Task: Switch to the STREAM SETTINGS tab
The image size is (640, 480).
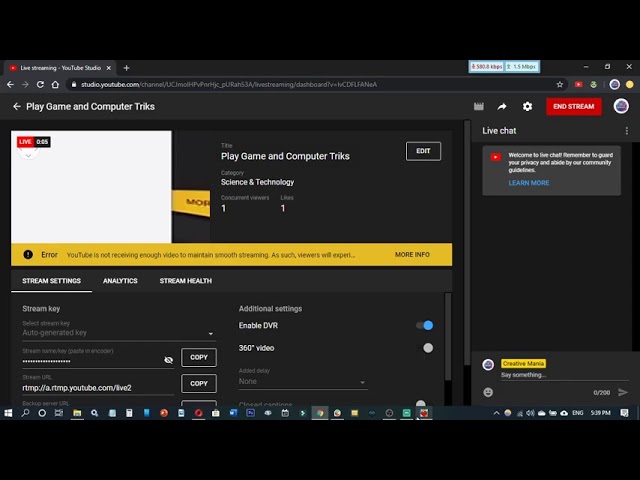Action: 51,281
